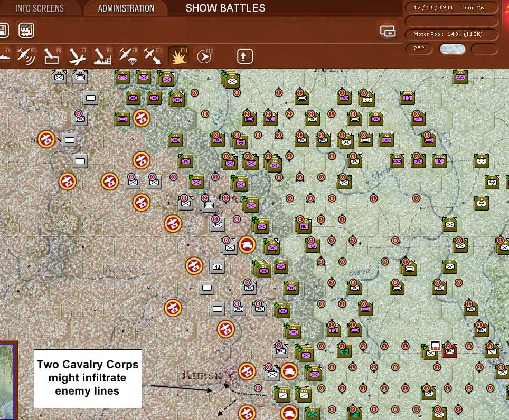Click the 252 points counter
The width and height of the screenshot is (509, 420).
(419, 49)
